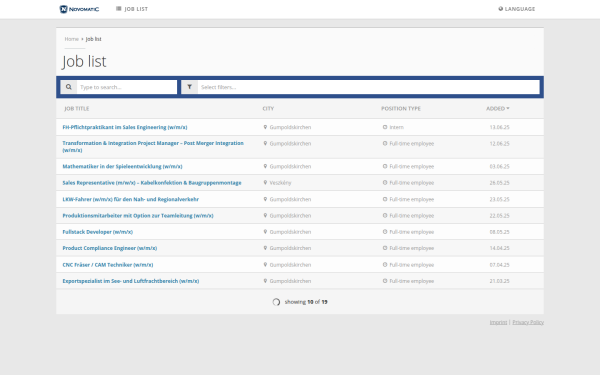Click location pin in Product Compliance row
The height and width of the screenshot is (375, 600).
[x=265, y=248]
